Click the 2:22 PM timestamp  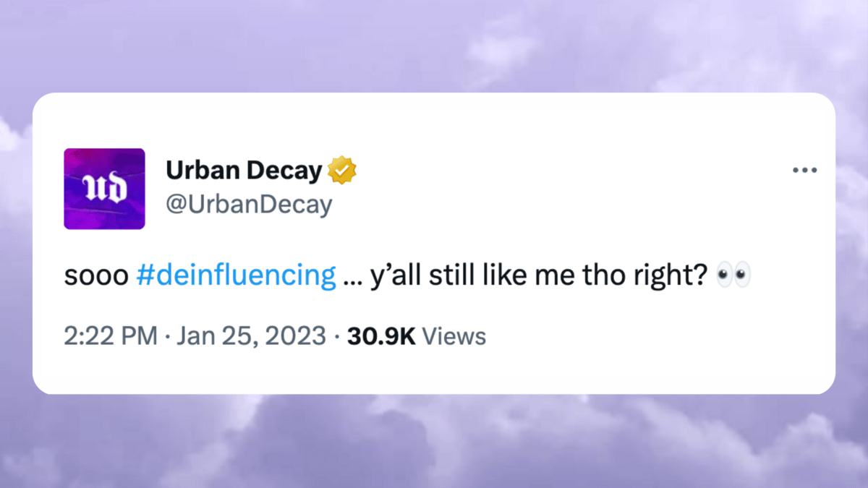(x=110, y=336)
